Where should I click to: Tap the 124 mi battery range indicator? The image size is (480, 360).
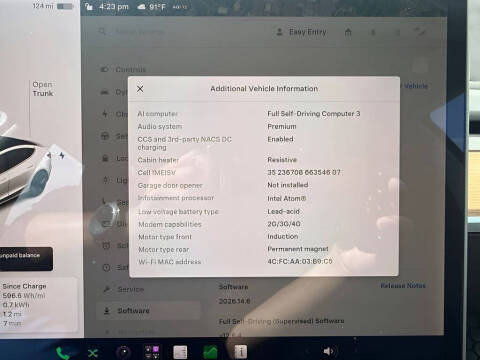(x=53, y=6)
